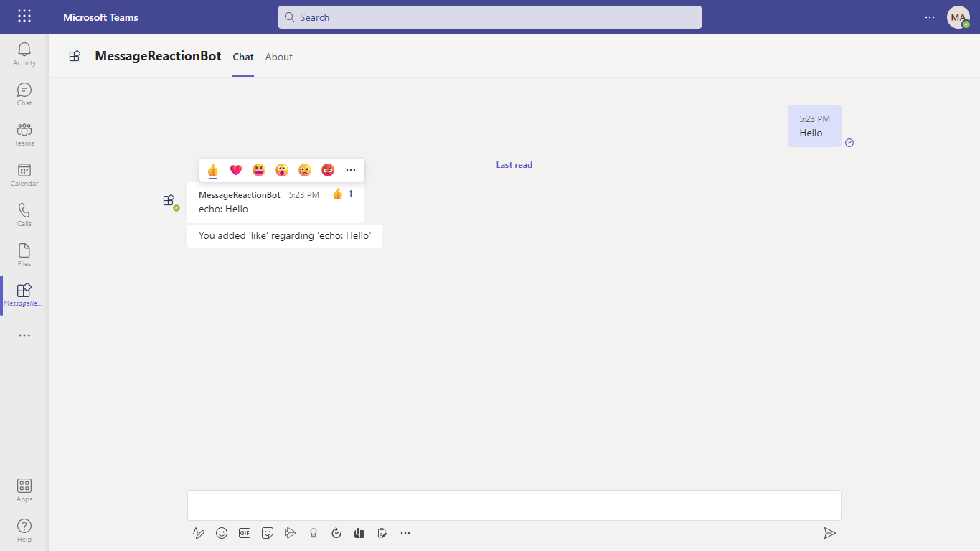Open Calls in the sidebar

point(24,215)
